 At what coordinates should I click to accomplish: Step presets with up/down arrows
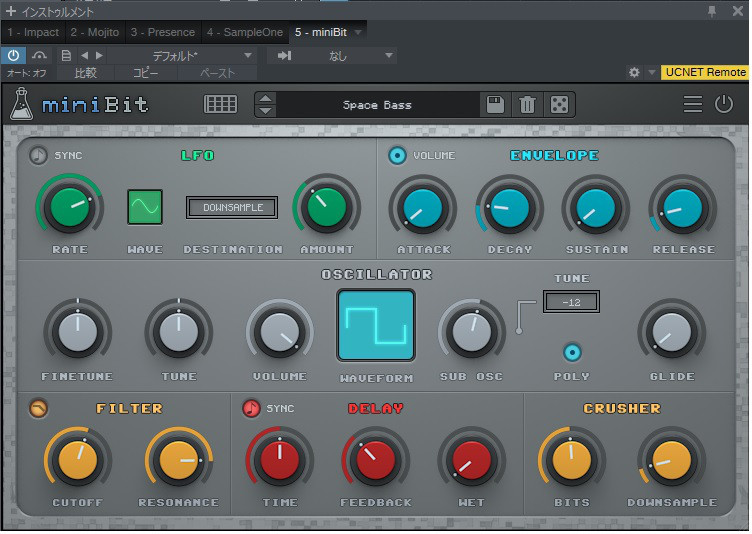[266, 104]
